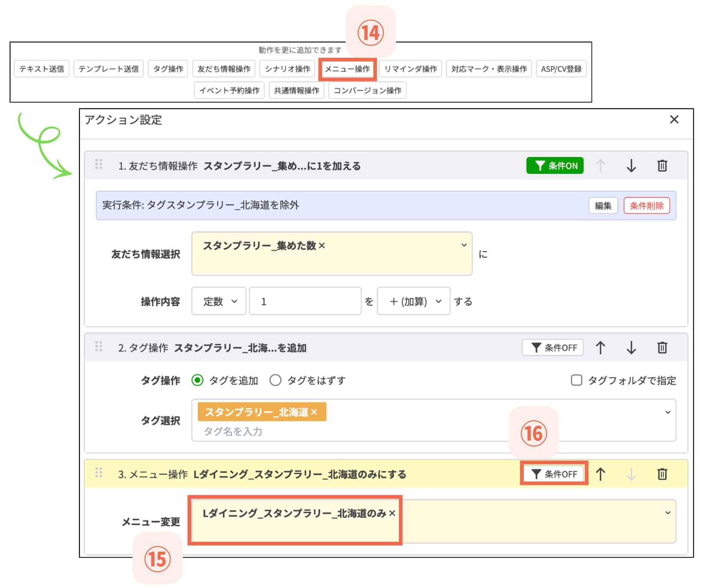Enable the タグフォルダで指定 checkbox
The width and height of the screenshot is (706, 588).
point(576,380)
